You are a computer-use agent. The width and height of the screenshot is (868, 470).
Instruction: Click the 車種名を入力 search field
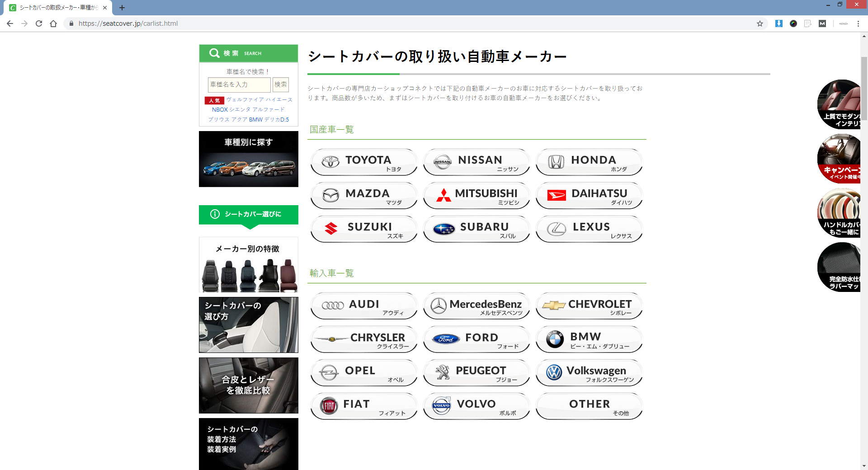click(x=239, y=85)
